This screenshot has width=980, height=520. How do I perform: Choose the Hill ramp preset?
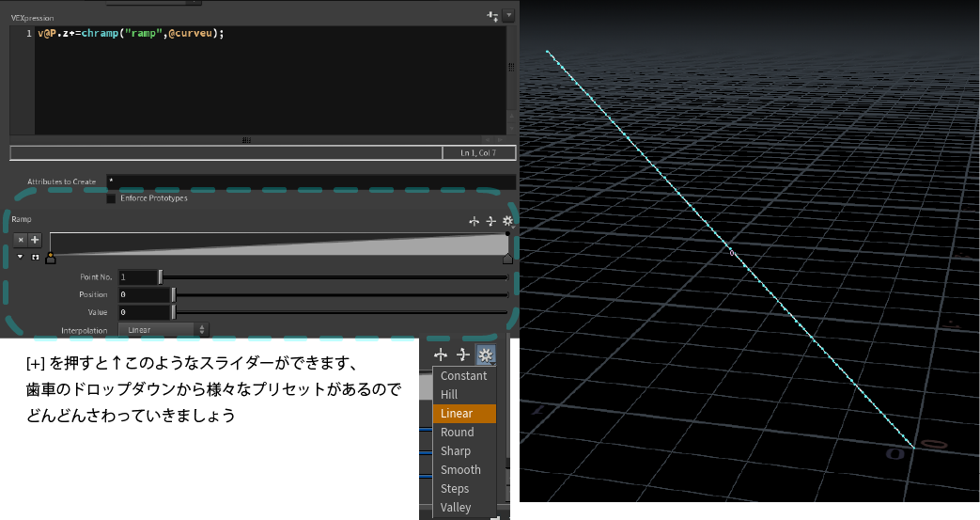pyautogui.click(x=464, y=395)
